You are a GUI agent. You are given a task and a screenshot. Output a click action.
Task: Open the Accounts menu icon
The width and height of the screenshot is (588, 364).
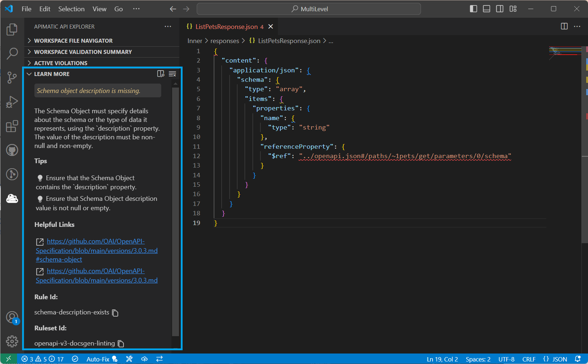pyautogui.click(x=12, y=317)
